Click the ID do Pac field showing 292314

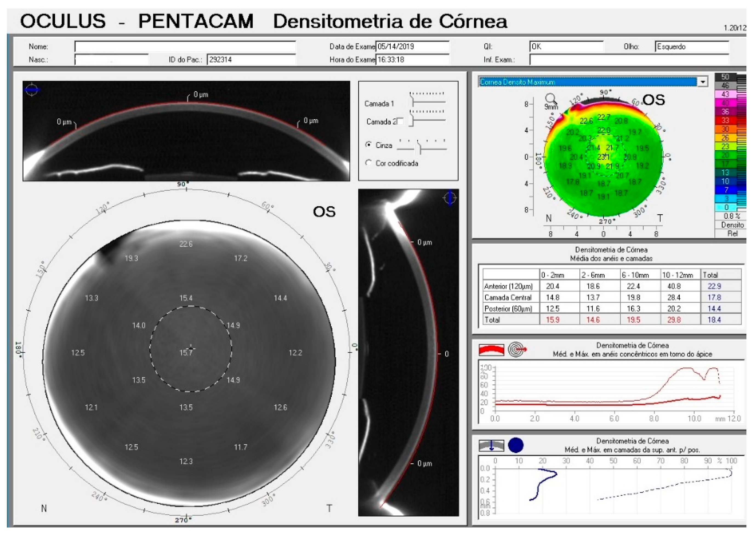(251, 60)
